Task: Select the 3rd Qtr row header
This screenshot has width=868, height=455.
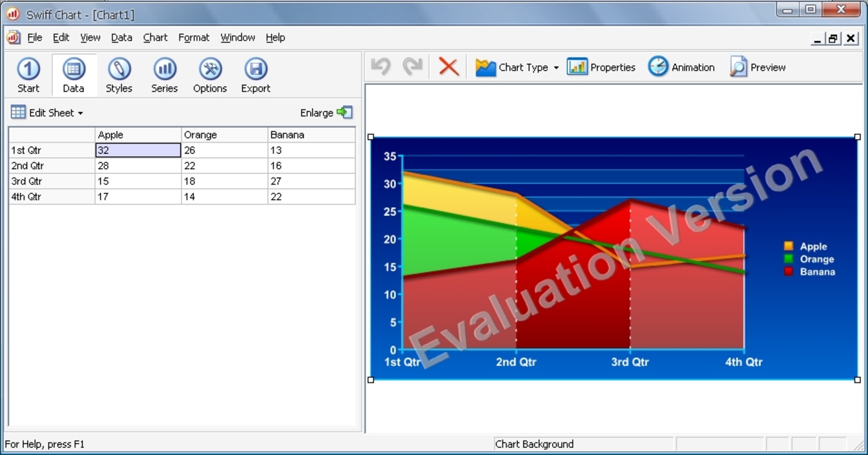Action: point(52,181)
